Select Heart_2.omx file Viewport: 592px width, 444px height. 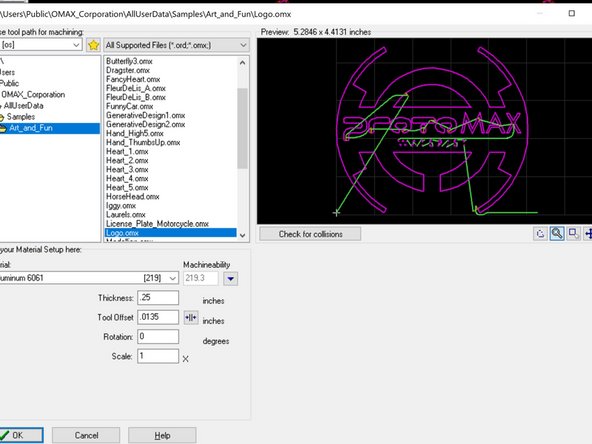127,161
